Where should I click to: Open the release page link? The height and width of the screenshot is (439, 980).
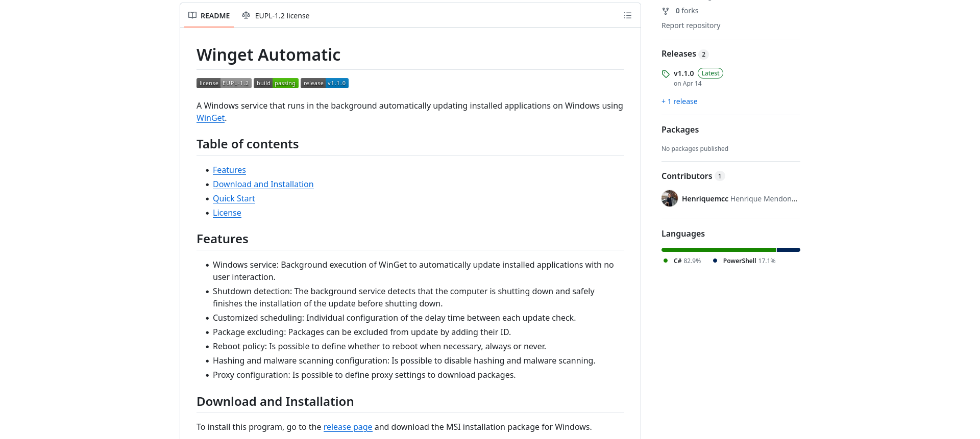(348, 427)
